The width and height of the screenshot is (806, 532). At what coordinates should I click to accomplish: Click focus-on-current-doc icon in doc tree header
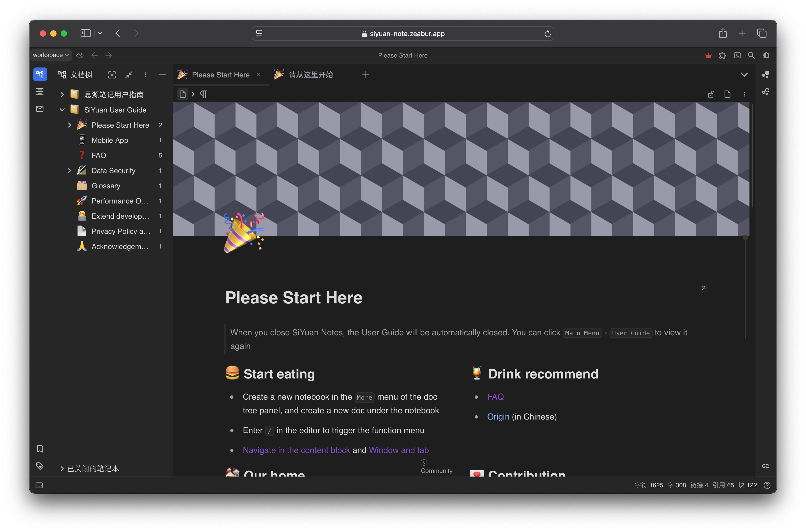coord(112,75)
